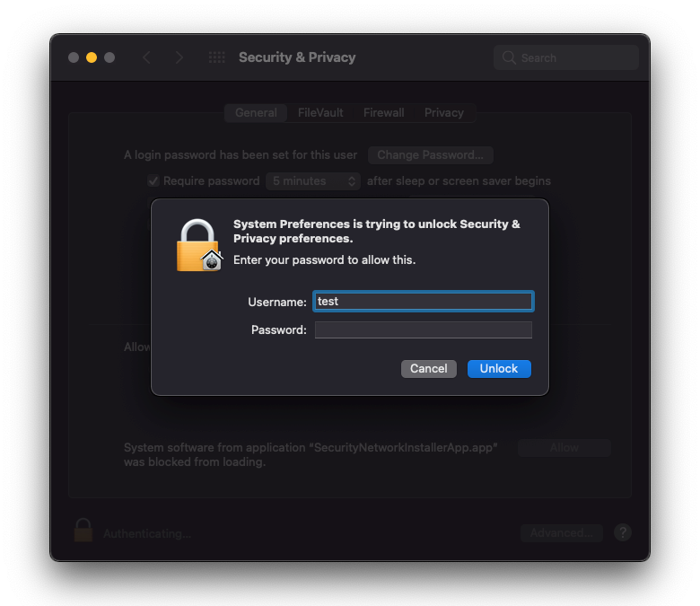
Task: Open the 5 minutes delay dropdown
Action: (313, 180)
